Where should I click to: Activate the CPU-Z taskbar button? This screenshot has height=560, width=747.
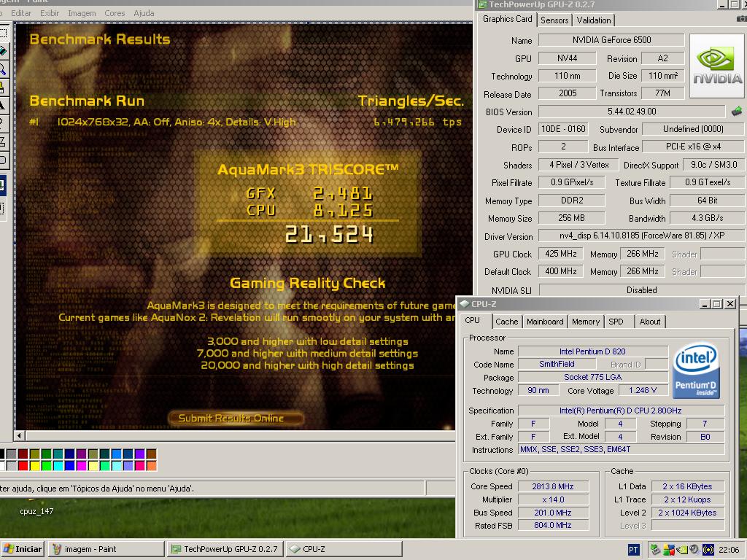pyautogui.click(x=344, y=550)
